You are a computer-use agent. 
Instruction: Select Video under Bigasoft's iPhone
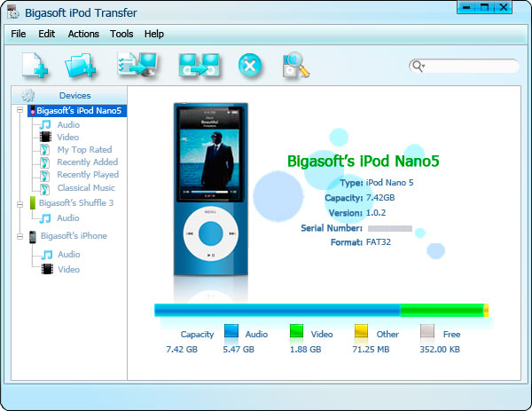[x=68, y=269]
